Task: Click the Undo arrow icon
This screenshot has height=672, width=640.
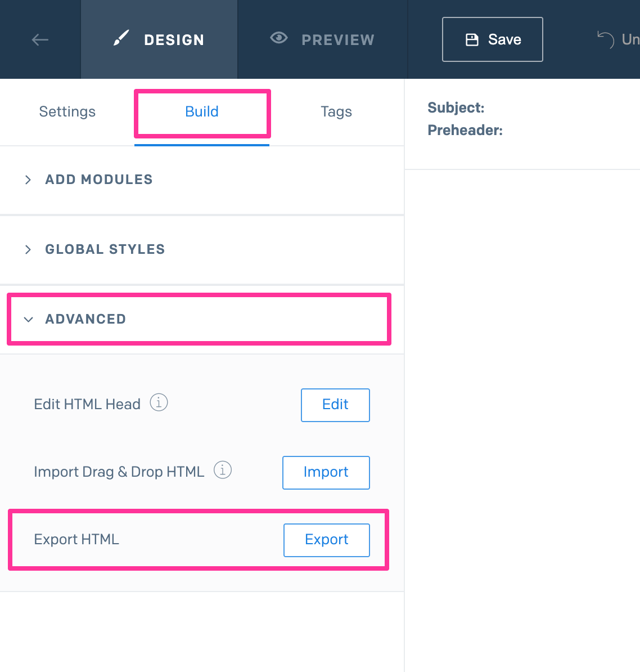Action: (606, 39)
